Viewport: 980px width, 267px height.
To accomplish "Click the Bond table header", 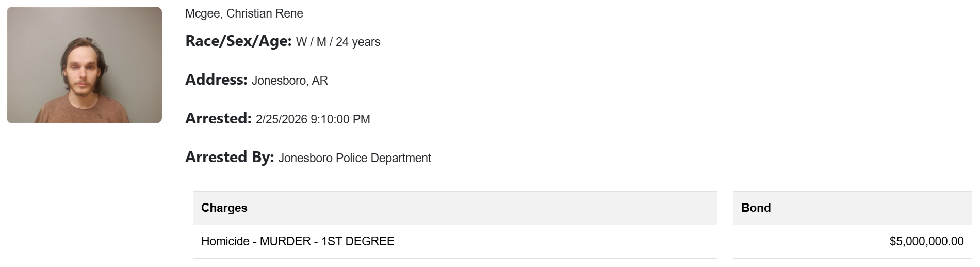I will (756, 208).
